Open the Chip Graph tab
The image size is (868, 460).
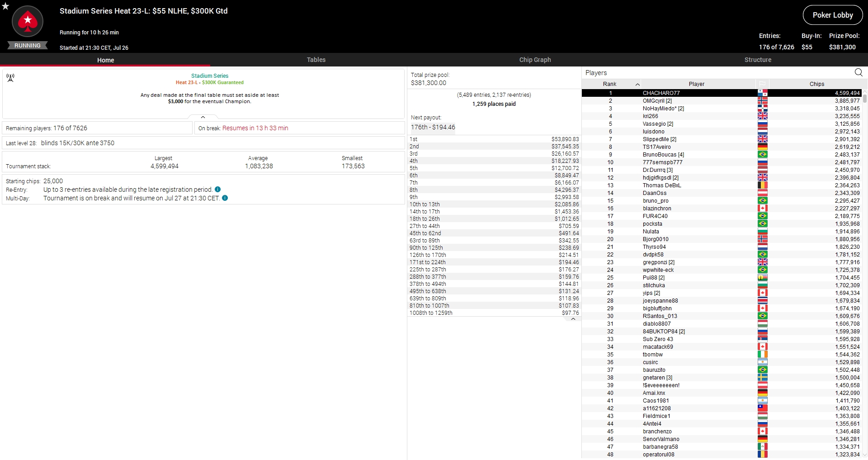point(535,60)
